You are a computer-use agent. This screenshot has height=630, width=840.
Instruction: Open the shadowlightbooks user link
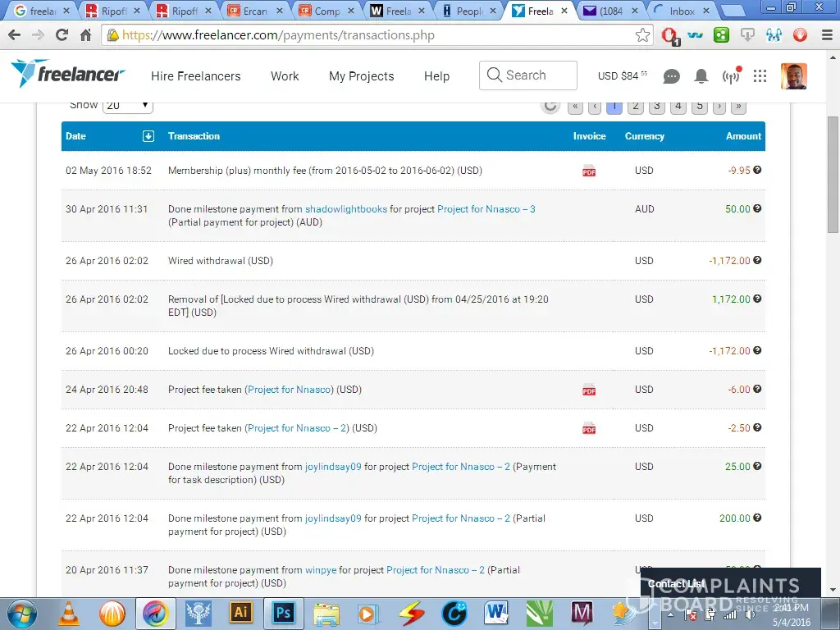345,209
